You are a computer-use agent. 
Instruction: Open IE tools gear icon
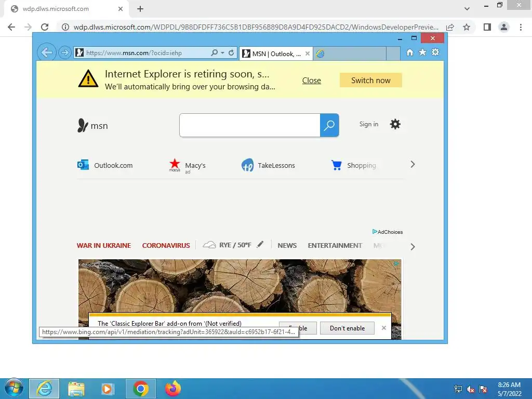pos(435,52)
